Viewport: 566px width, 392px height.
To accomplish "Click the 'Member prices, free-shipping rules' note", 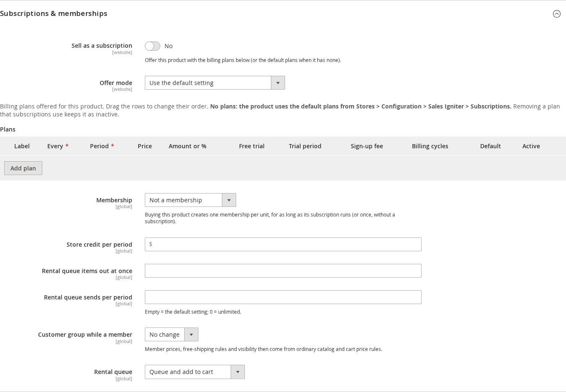I will 263,349.
